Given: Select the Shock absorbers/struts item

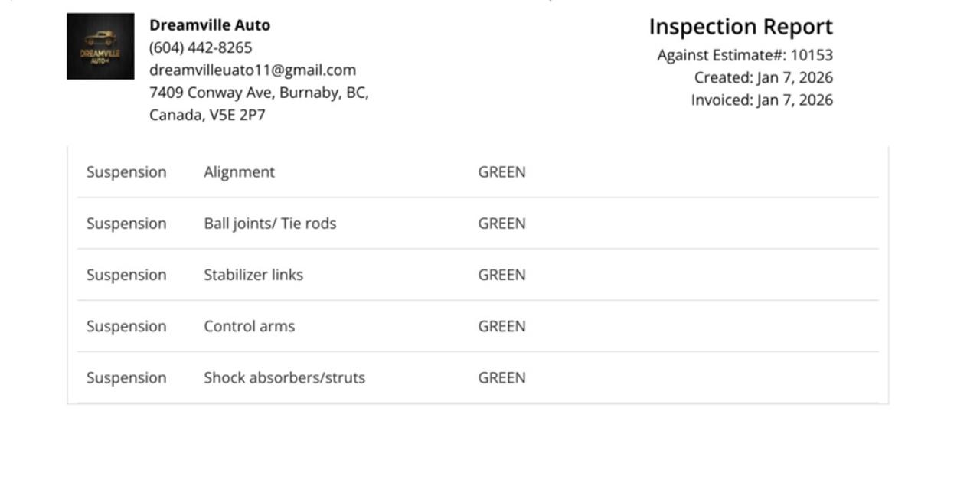Looking at the screenshot, I should 284,377.
